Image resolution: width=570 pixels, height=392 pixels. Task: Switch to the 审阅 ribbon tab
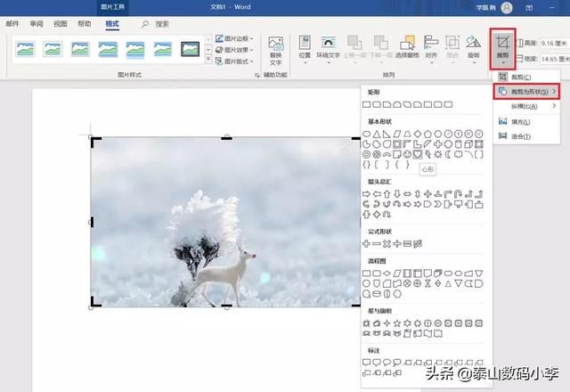point(37,24)
